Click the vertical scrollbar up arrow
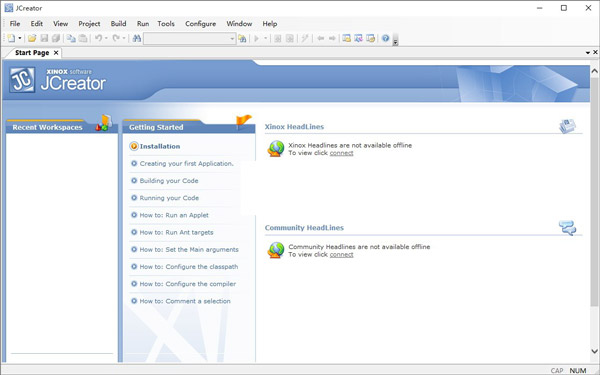The image size is (600, 375). pos(594,71)
